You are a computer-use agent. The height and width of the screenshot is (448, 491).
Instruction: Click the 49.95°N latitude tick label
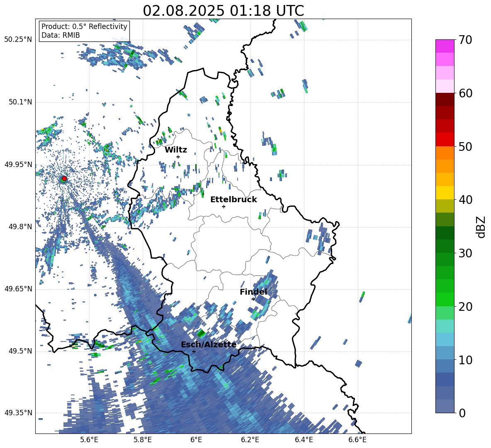18,165
